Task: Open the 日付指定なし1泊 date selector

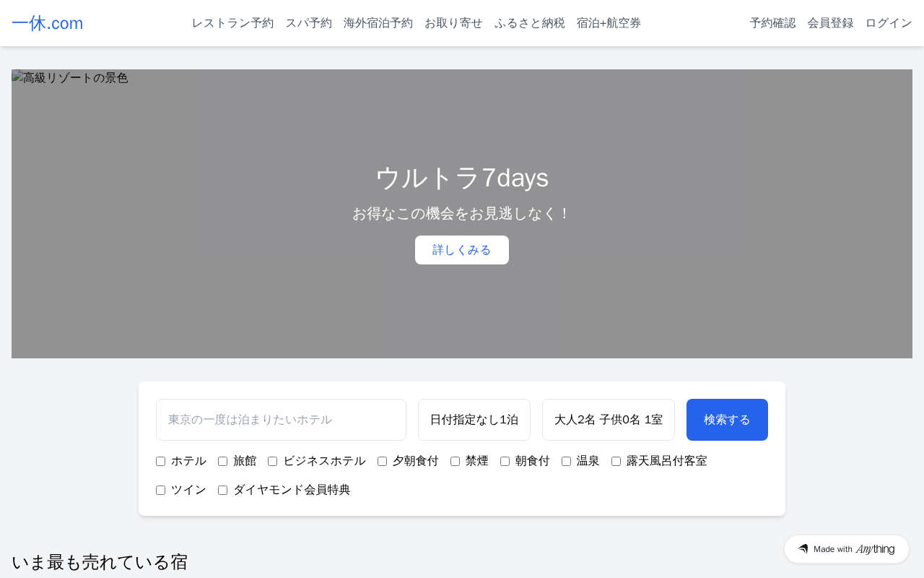Action: (x=474, y=420)
